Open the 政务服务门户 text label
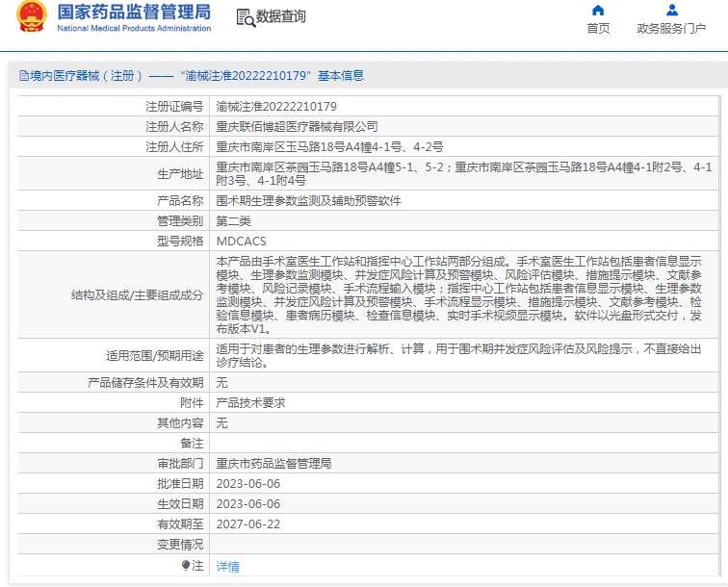 click(x=671, y=29)
